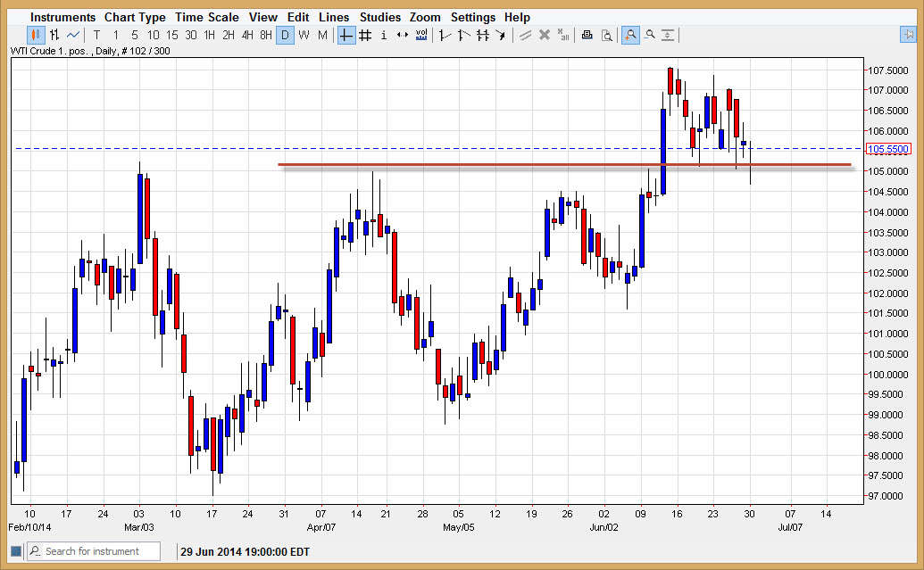Image resolution: width=924 pixels, height=570 pixels.
Task: Click the print chart icon
Action: (587, 35)
